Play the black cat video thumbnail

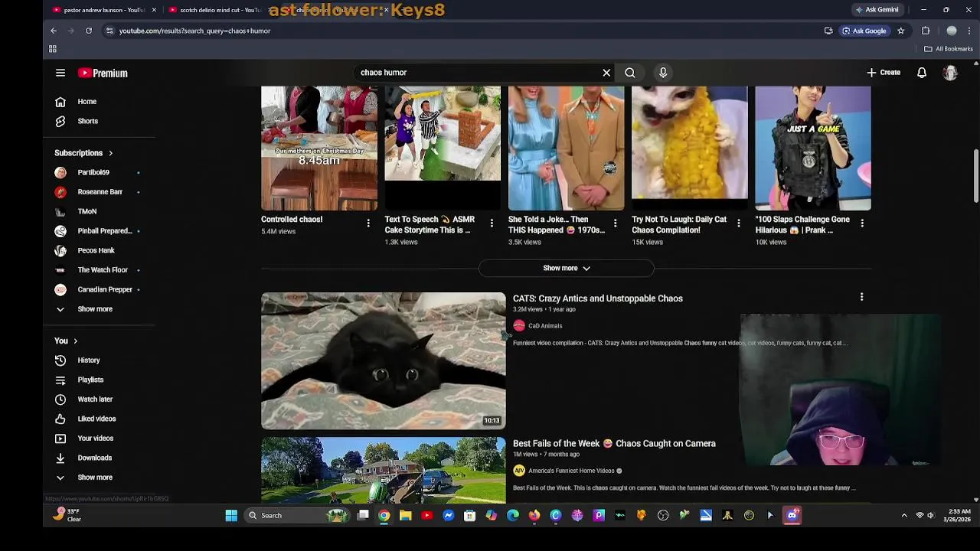tap(384, 360)
